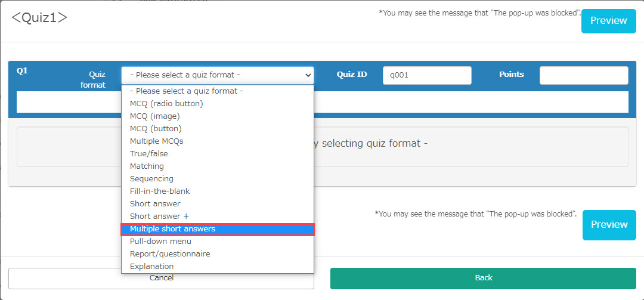Focus the Points input field
Viewport: 644px width, 300px height.
(583, 75)
